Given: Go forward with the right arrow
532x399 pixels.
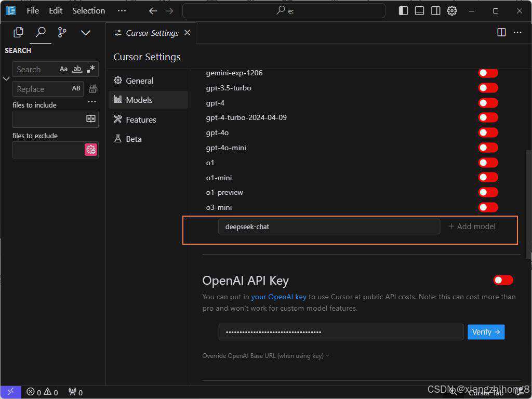Looking at the screenshot, I should point(169,11).
